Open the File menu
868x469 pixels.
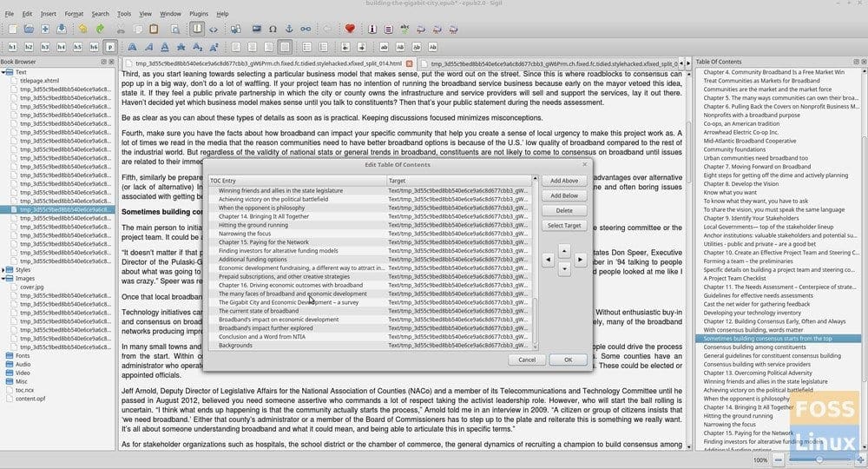tap(10, 14)
